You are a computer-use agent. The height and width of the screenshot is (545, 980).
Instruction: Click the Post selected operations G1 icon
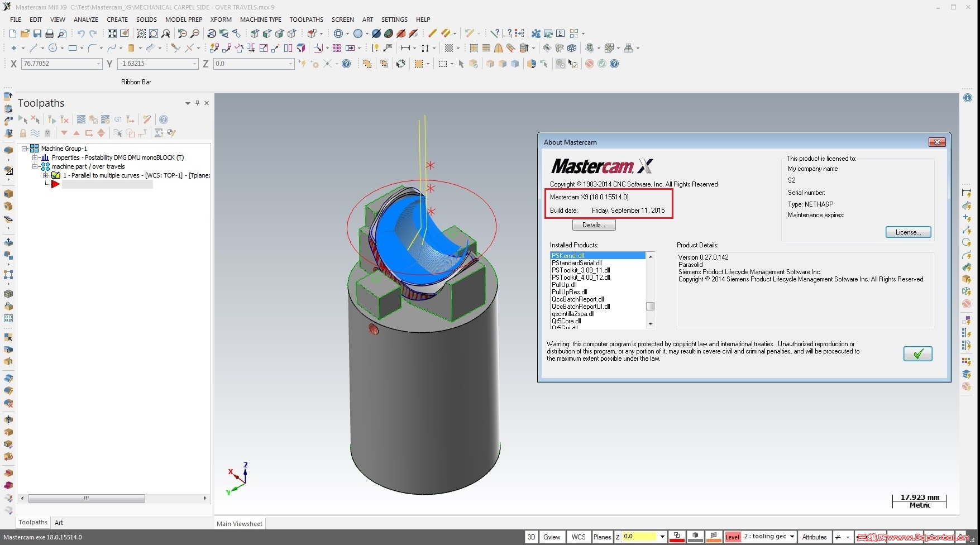click(x=118, y=119)
